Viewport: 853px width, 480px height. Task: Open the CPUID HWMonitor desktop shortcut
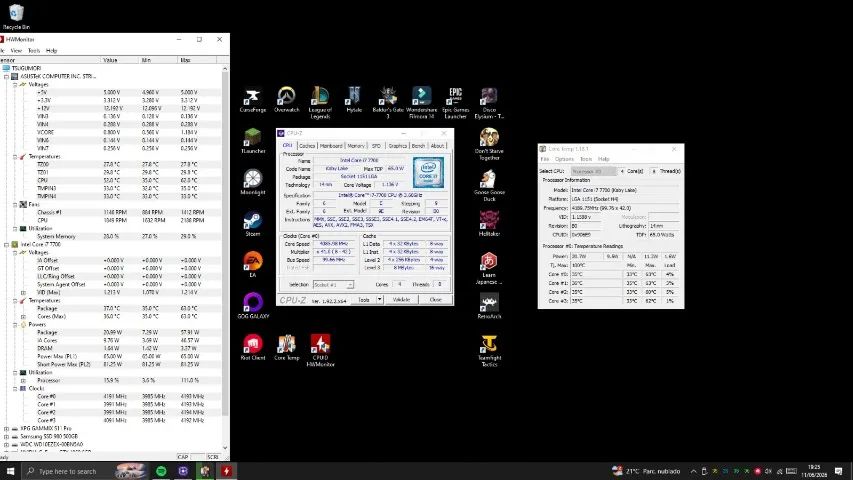pos(320,350)
